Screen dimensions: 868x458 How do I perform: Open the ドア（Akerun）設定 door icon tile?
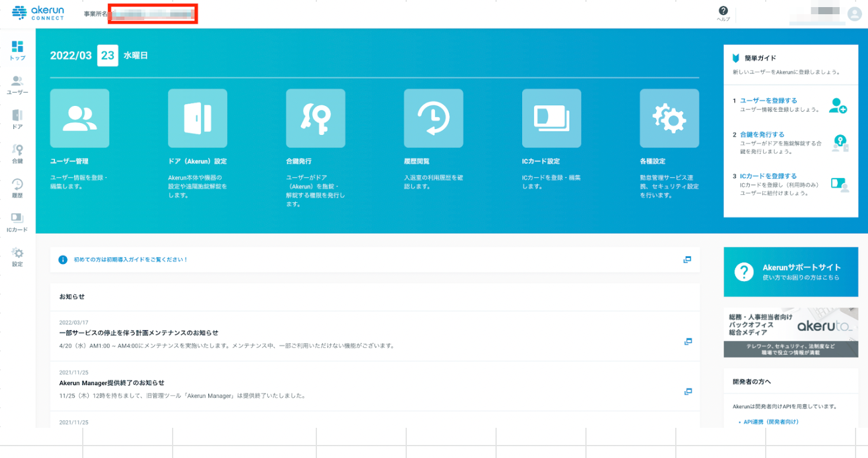coord(197,118)
